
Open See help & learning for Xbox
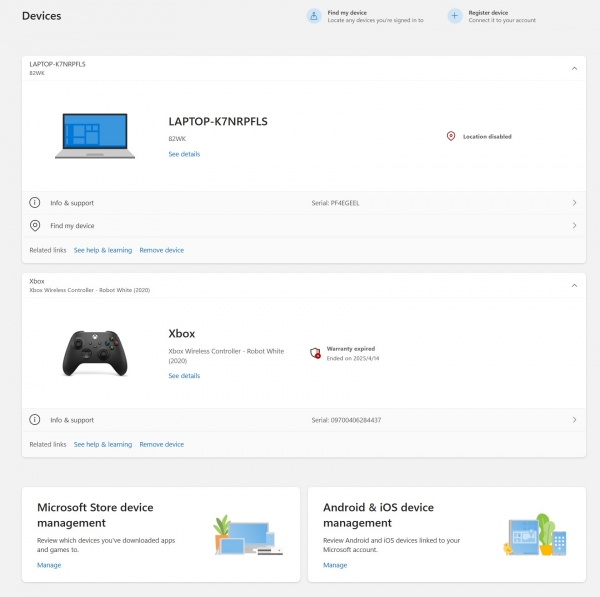tap(103, 444)
